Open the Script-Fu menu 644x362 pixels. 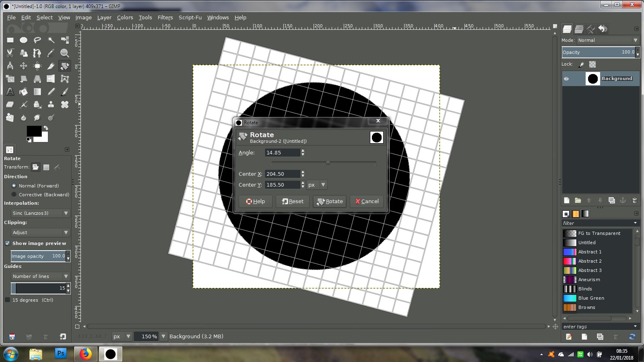tap(190, 17)
